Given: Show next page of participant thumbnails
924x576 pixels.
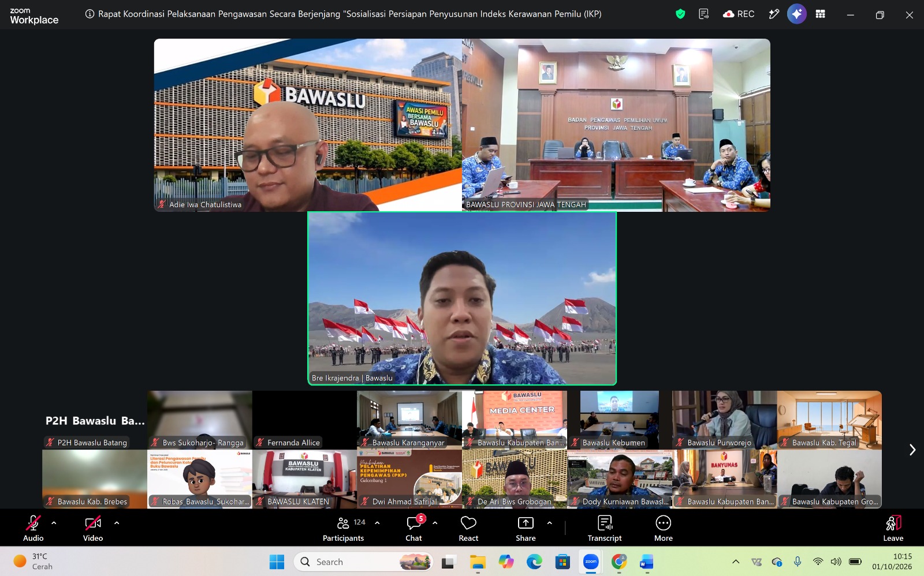Looking at the screenshot, I should click(x=912, y=450).
